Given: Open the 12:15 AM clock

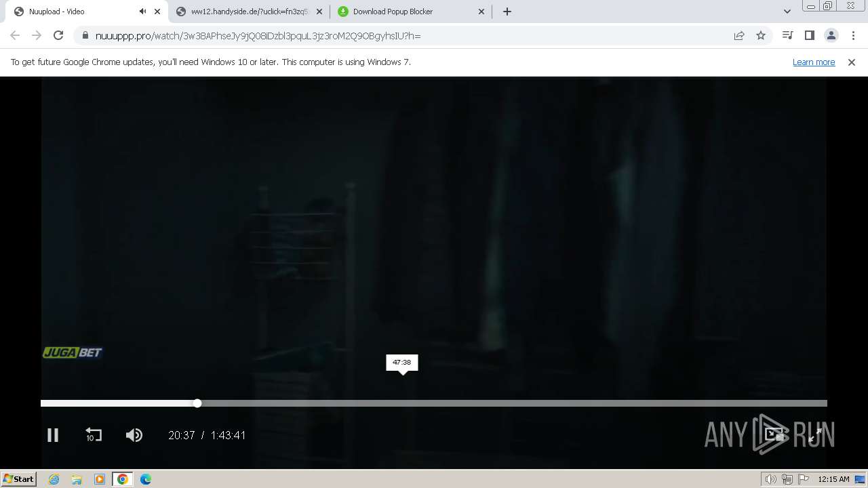Looking at the screenshot, I should tap(833, 479).
